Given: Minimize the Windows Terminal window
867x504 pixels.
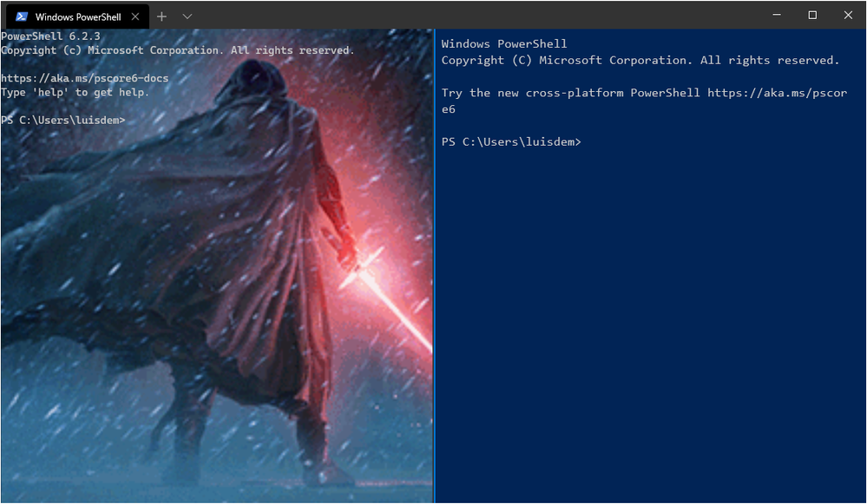Looking at the screenshot, I should (x=777, y=15).
